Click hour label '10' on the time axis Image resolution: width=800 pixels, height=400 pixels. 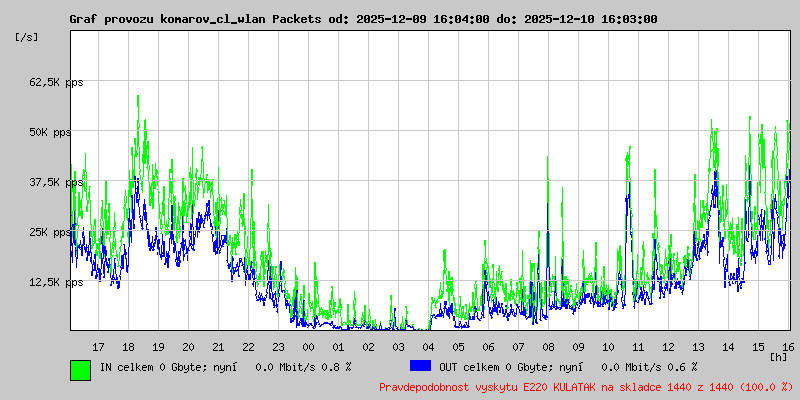[608, 347]
